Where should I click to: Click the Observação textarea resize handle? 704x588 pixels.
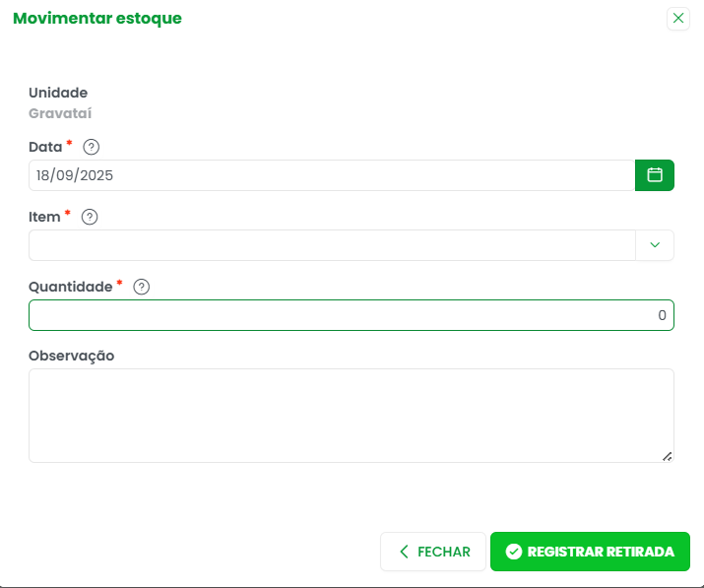click(x=668, y=456)
